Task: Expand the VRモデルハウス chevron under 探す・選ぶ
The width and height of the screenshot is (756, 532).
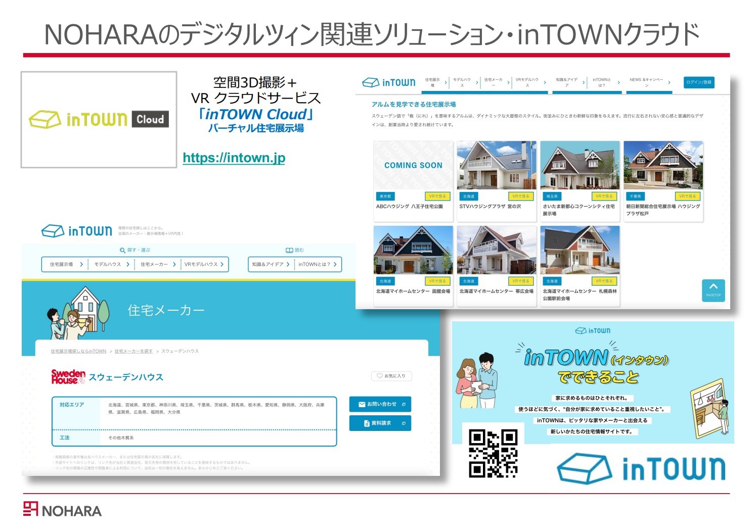Action: [222, 264]
